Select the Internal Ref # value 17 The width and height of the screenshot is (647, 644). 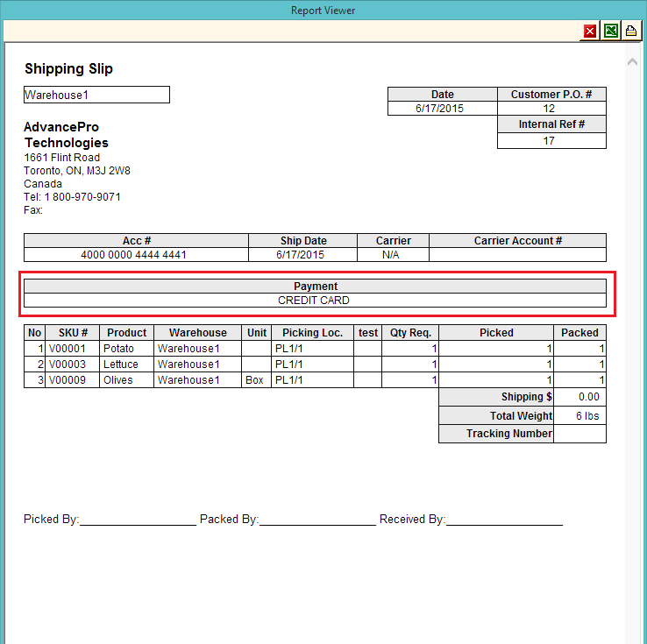click(549, 140)
